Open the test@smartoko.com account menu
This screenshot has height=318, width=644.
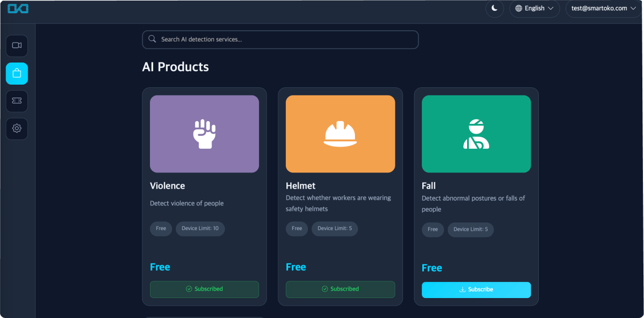tap(604, 8)
